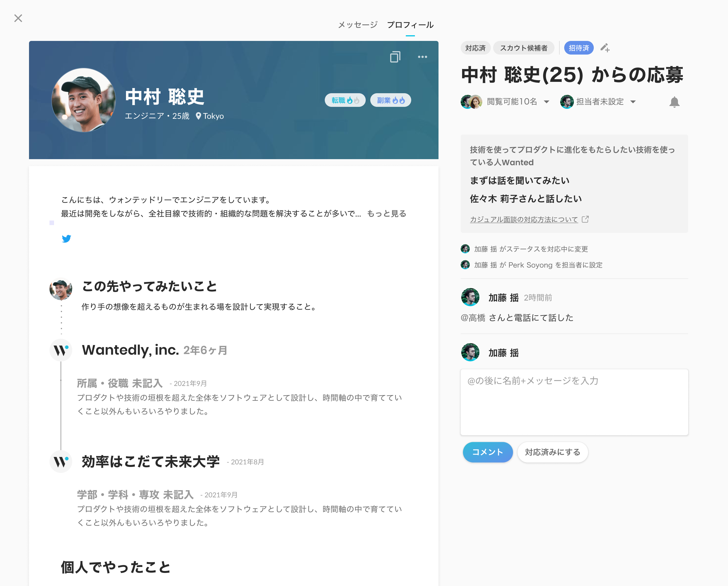
Task: Click the 対応済みにする button
Action: [x=552, y=452]
